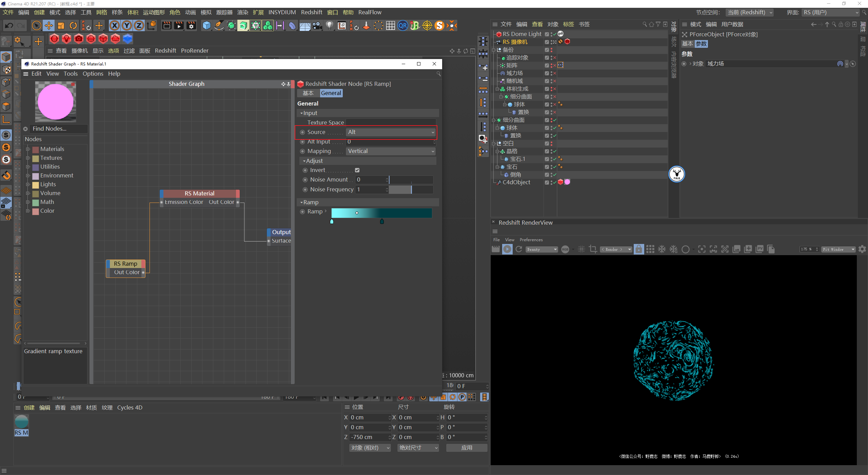Toggle the green checkmark on 晶格 object

555,151
